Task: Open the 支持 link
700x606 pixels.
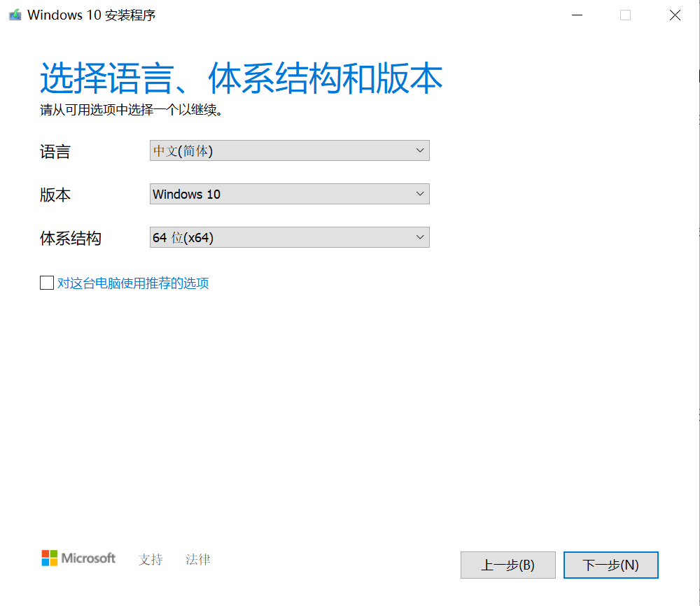Action: point(150,559)
